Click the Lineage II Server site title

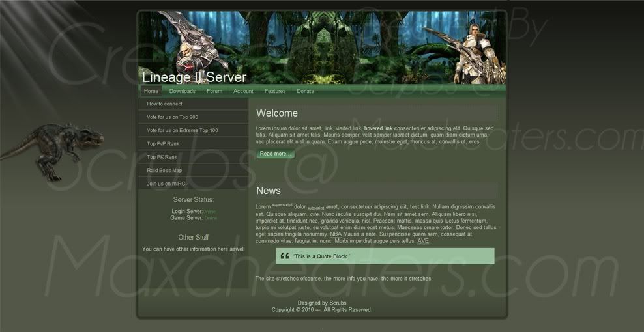point(194,77)
